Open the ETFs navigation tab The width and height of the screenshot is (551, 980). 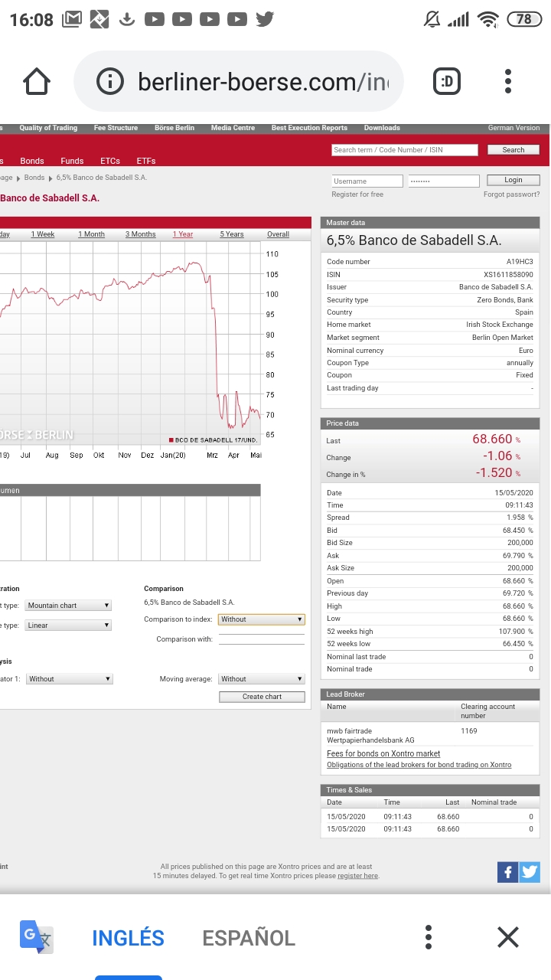tap(146, 161)
